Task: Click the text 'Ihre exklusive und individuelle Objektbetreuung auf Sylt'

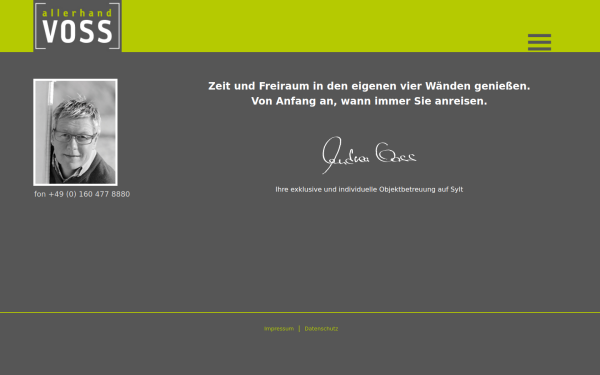Action: 369,189
